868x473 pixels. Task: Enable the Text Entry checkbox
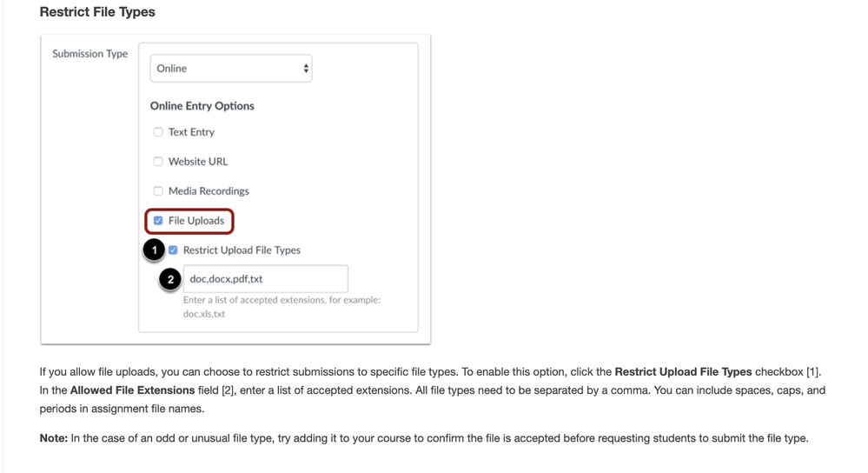pyautogui.click(x=158, y=132)
